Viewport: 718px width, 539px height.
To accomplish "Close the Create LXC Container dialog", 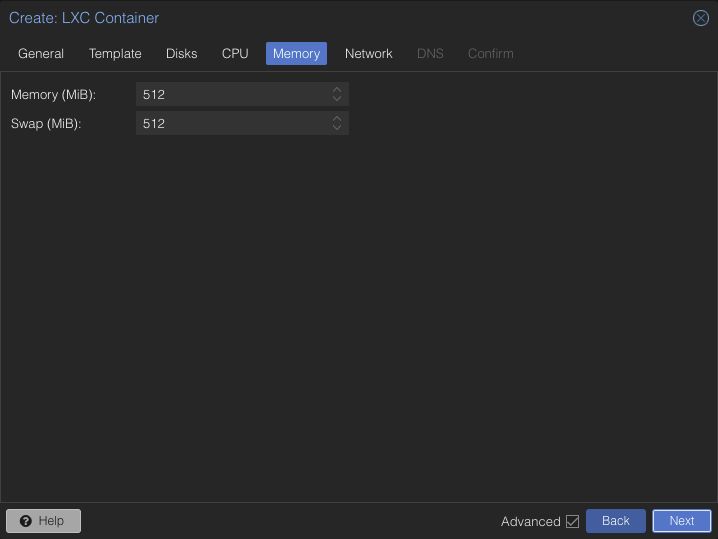I will [x=701, y=18].
